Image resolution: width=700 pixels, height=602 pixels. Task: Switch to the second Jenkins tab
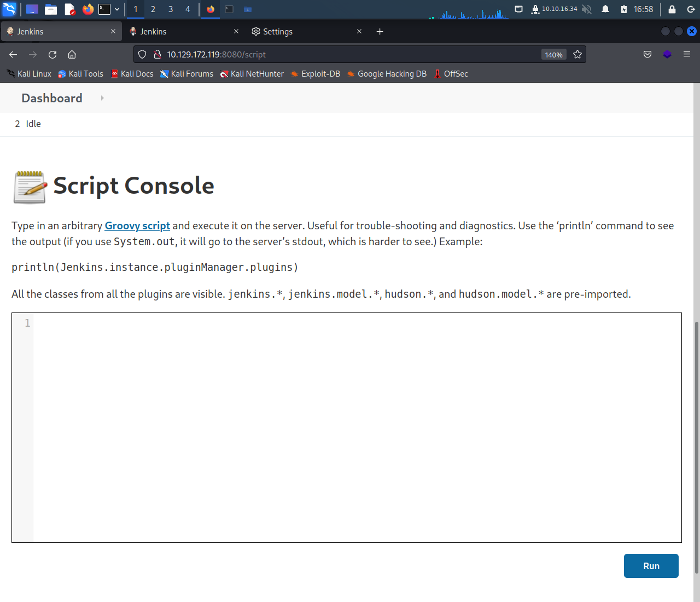click(x=183, y=32)
